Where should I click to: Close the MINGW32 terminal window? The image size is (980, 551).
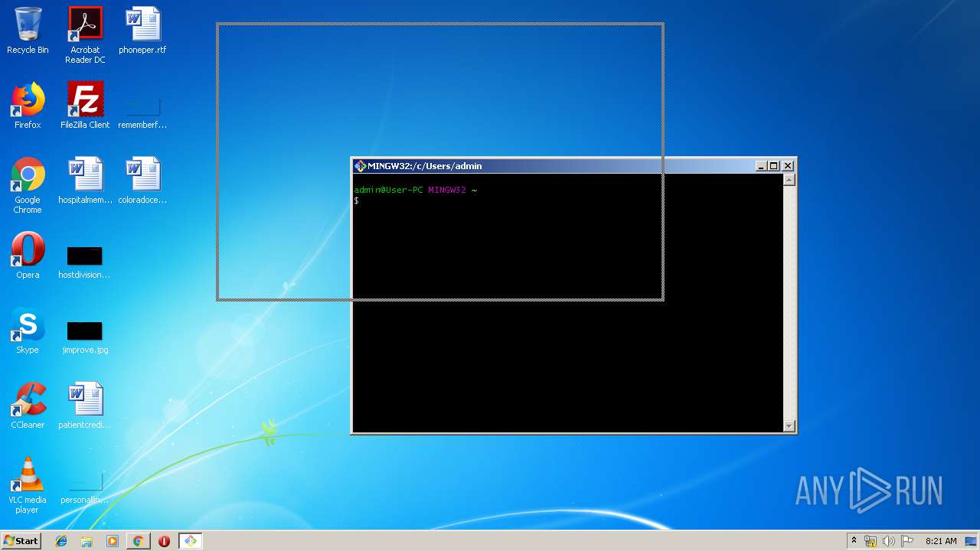(788, 166)
